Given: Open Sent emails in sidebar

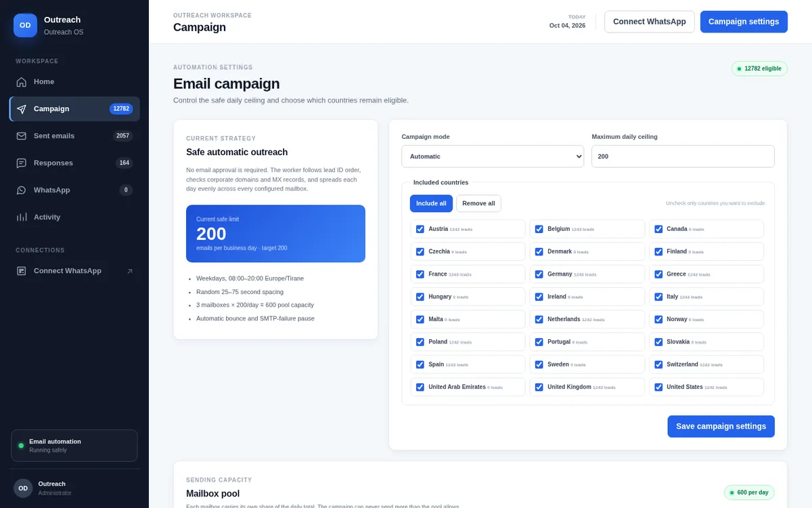Looking at the screenshot, I should pyautogui.click(x=74, y=136).
